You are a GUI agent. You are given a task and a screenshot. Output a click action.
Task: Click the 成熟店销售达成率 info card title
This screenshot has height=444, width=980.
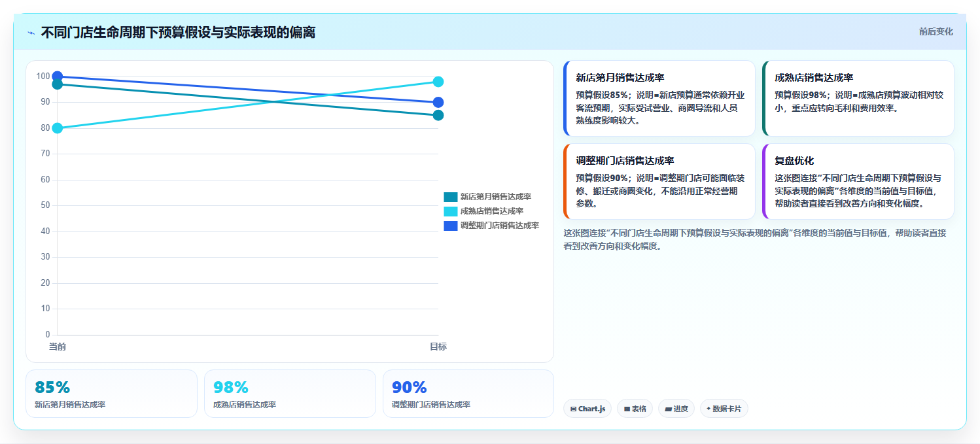pyautogui.click(x=814, y=78)
